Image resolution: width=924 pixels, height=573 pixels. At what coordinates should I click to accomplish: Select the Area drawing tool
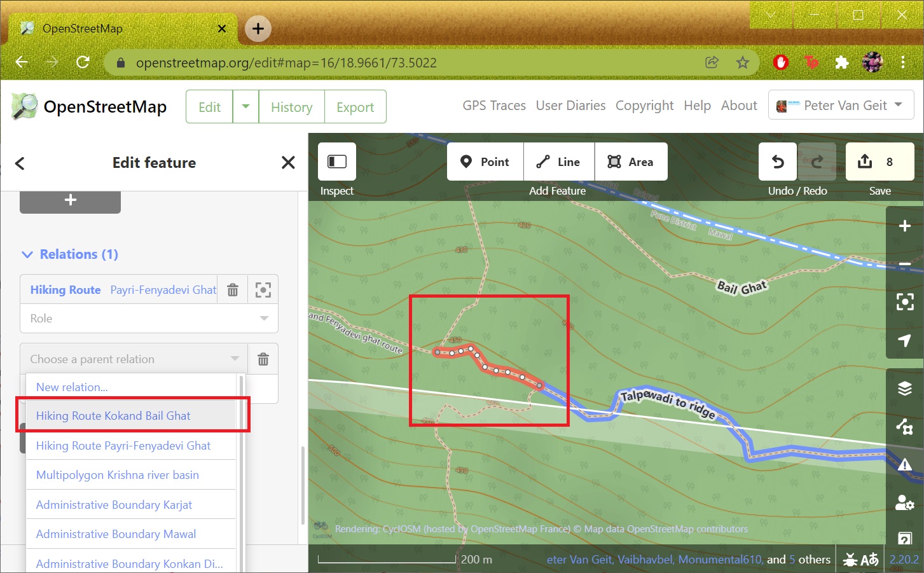tap(631, 162)
